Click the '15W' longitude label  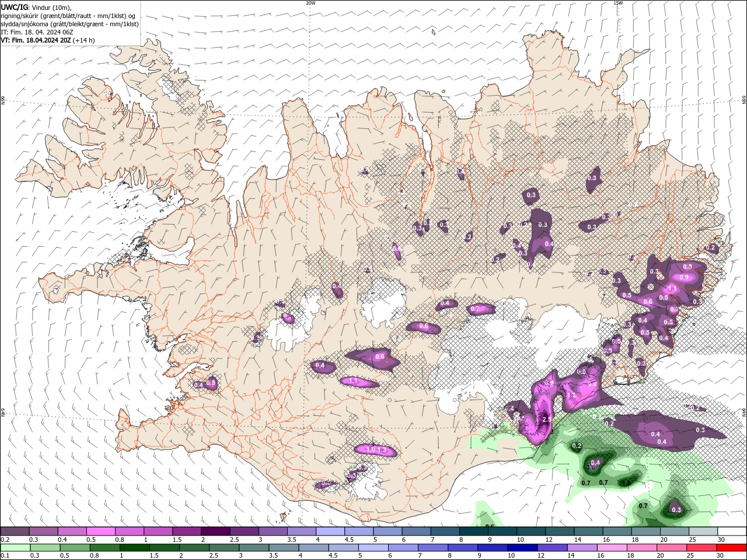click(x=618, y=3)
